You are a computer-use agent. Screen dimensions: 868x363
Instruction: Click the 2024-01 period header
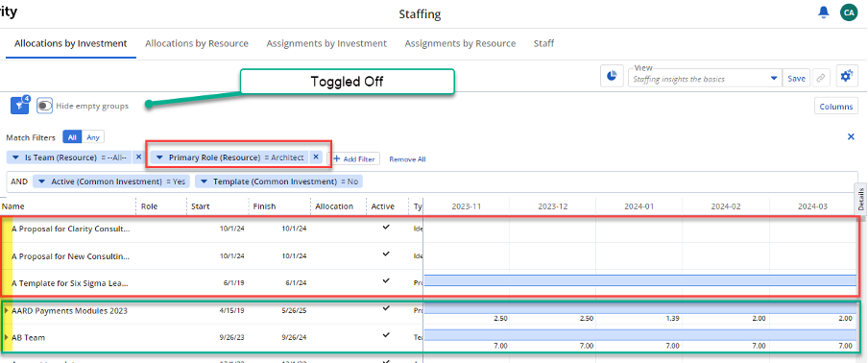tap(639, 206)
